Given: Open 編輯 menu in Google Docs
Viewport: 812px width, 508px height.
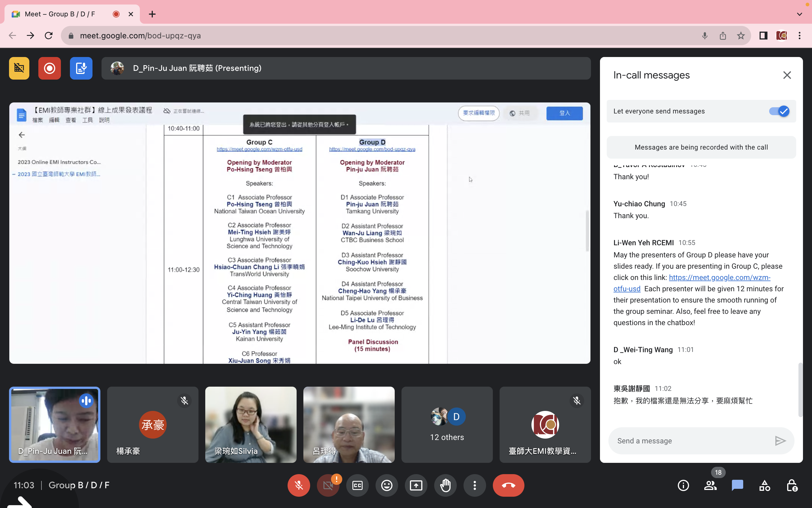Looking at the screenshot, I should (54, 120).
